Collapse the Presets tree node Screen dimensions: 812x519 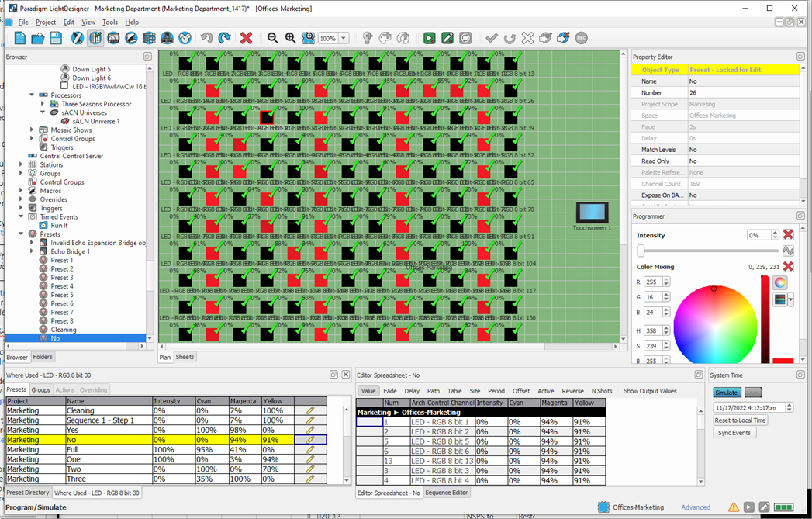pyautogui.click(x=22, y=234)
